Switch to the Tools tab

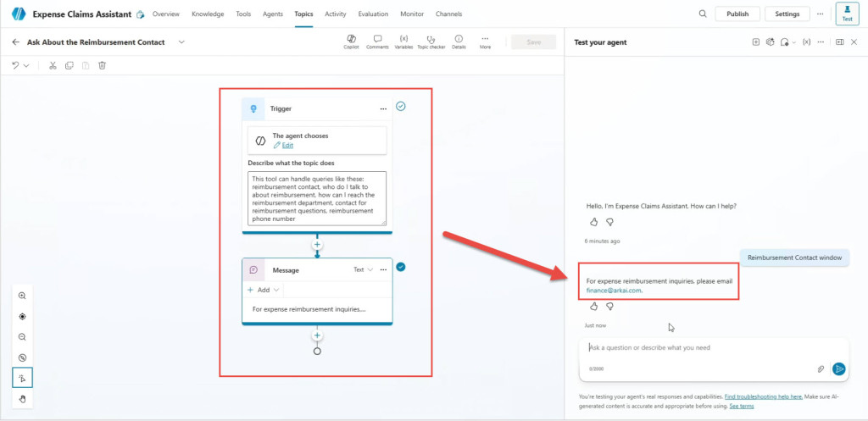(x=243, y=14)
